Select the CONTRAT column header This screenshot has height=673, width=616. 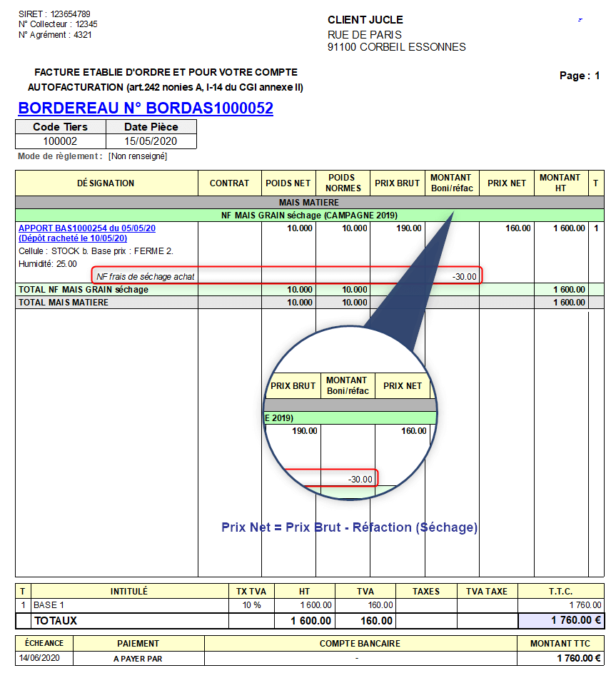pyautogui.click(x=229, y=183)
